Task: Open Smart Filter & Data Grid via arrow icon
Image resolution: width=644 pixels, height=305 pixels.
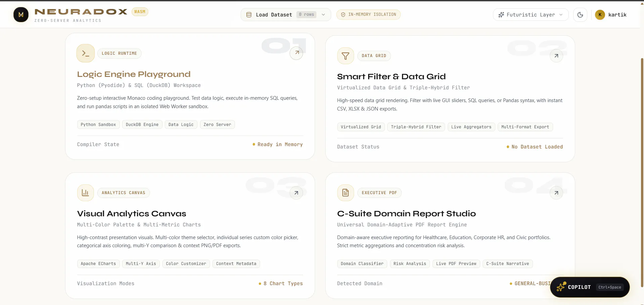Action: point(556,56)
